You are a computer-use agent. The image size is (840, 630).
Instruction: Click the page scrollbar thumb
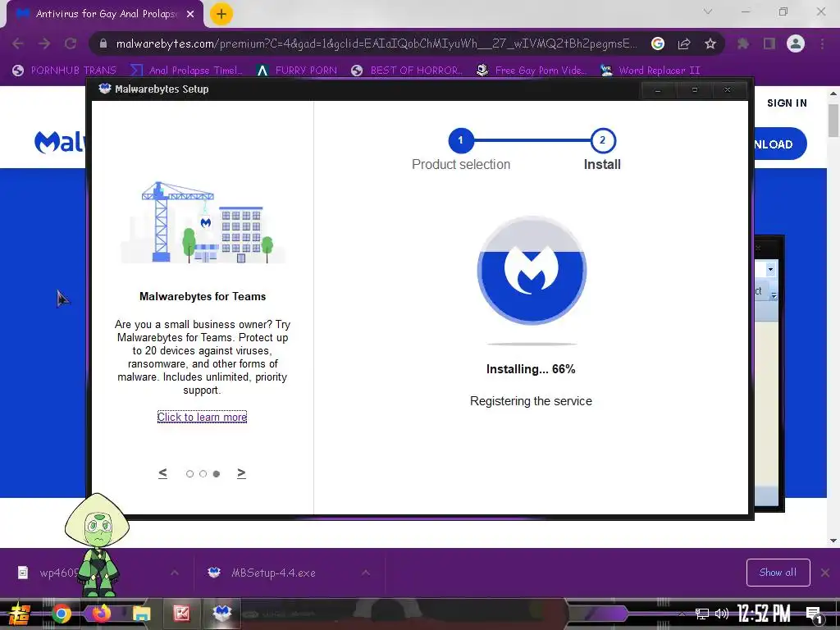tap(833, 121)
